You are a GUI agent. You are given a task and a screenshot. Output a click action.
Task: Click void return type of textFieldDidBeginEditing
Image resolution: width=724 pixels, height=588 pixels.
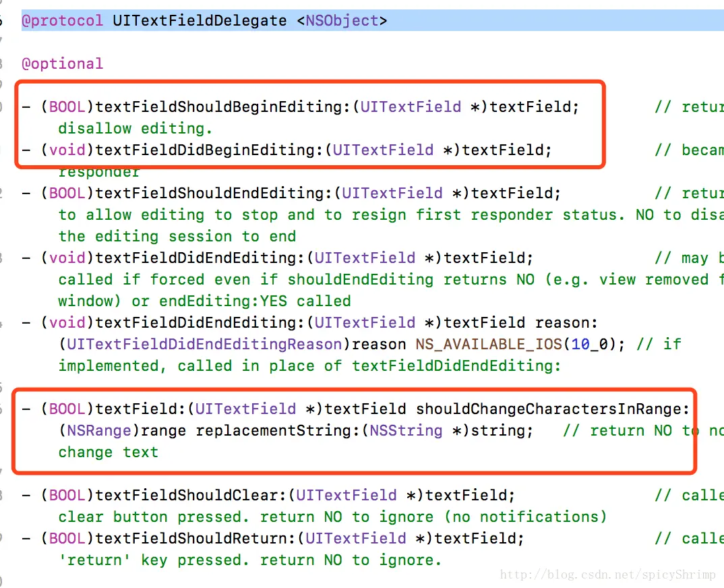(x=67, y=150)
